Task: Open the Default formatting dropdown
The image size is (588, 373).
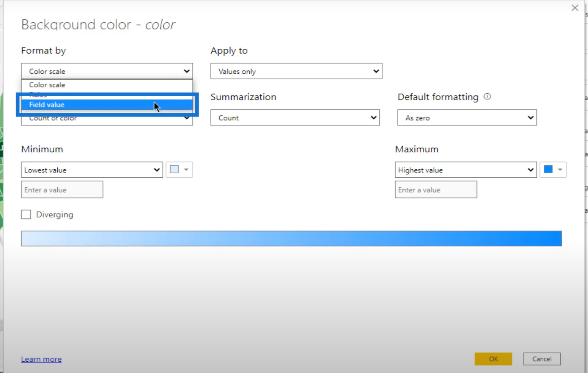Action: (x=467, y=118)
